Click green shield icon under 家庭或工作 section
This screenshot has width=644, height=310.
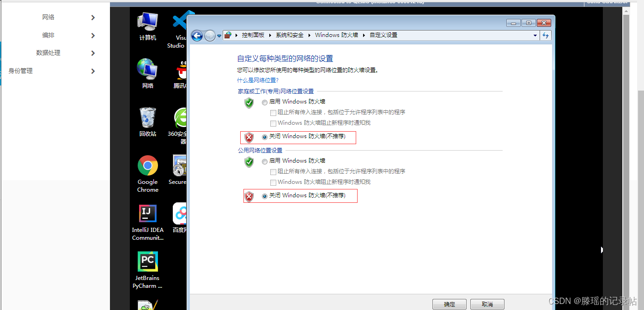249,103
